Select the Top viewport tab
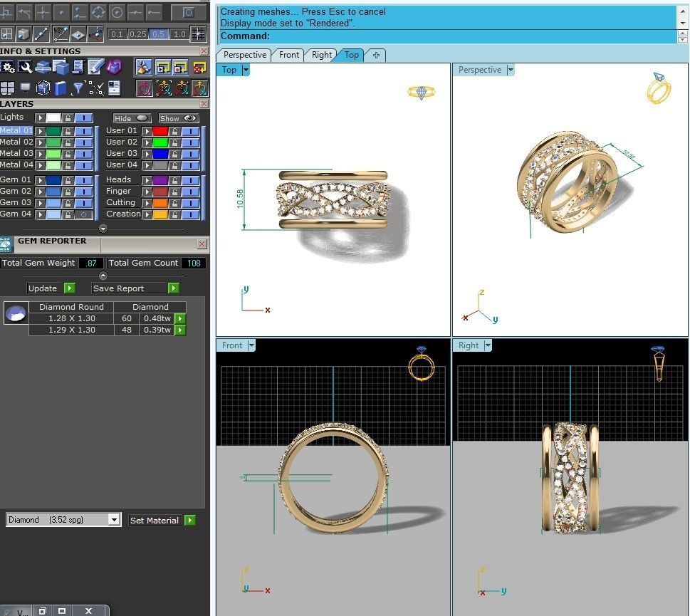Image resolution: width=690 pixels, height=616 pixels. 351,55
